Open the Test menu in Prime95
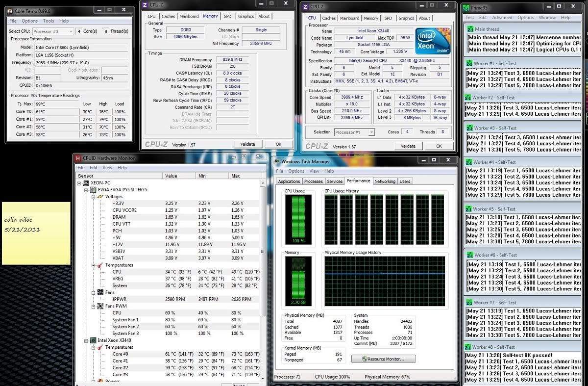This screenshot has height=386, width=588. [x=470, y=17]
